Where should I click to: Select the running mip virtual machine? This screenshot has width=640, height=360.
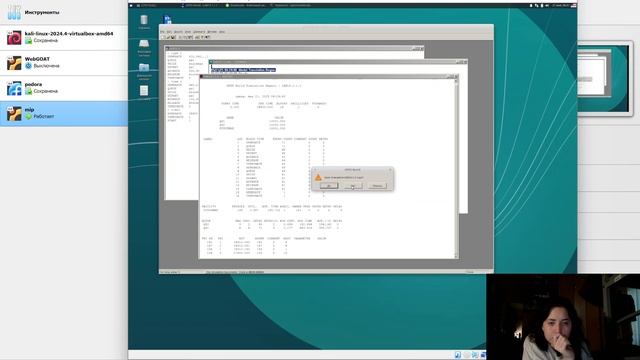click(x=64, y=113)
